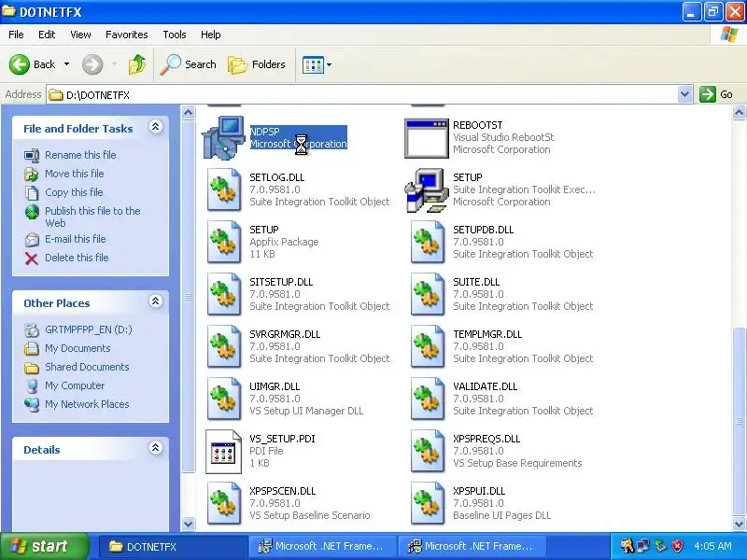This screenshot has height=560, width=747.
Task: Click Delete this file link
Action: tap(77, 258)
